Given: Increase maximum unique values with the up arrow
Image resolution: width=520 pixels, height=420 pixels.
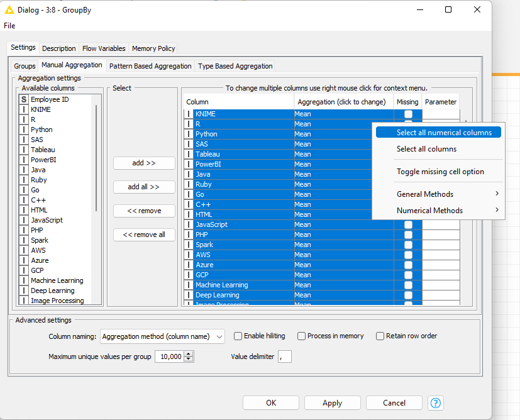Looking at the screenshot, I should click(189, 354).
